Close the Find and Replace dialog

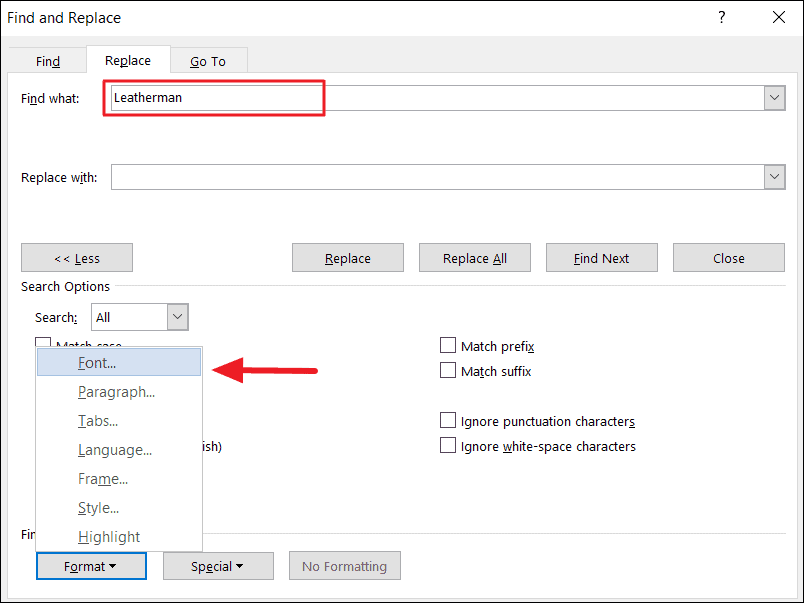[778, 17]
